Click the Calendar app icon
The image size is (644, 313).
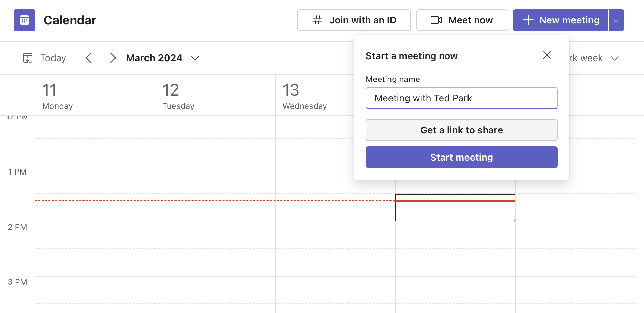pos(24,20)
